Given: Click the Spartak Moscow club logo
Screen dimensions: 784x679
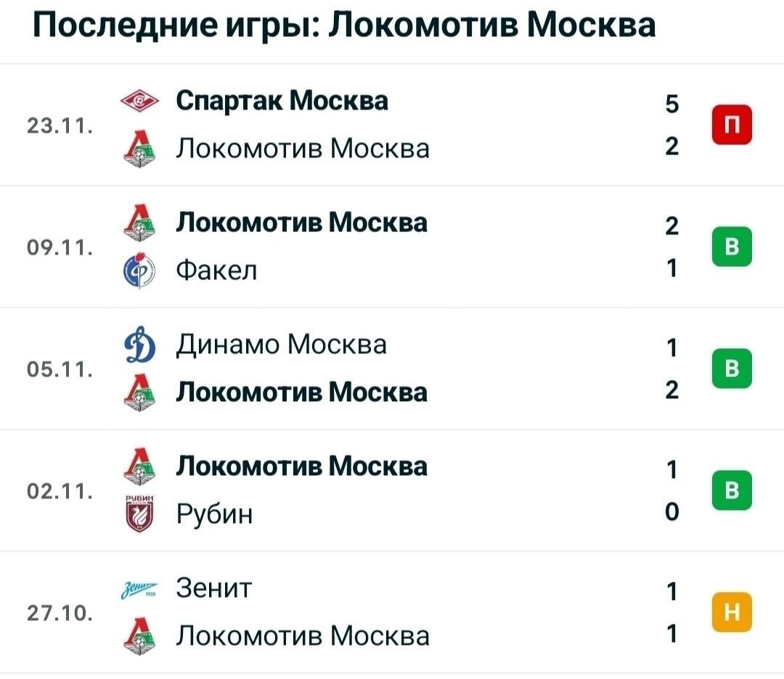Looking at the screenshot, I should [139, 102].
